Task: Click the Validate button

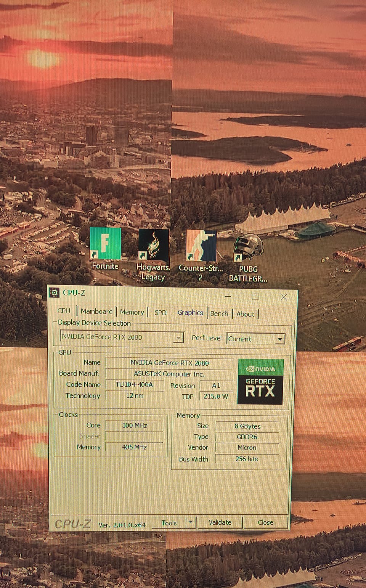Action: point(220,522)
